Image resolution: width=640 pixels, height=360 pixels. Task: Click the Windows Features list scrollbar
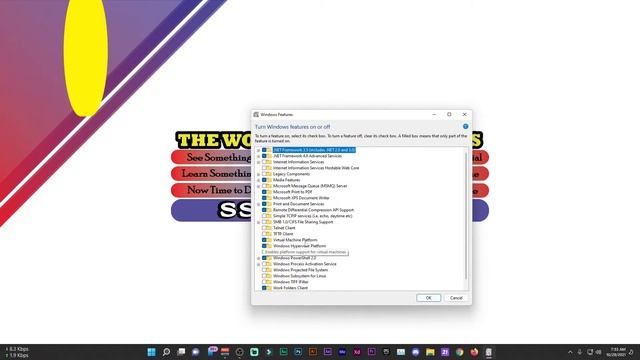coord(466,216)
